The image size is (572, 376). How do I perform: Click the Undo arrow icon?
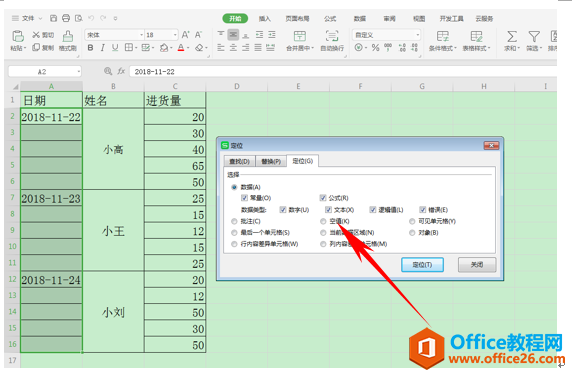pos(91,18)
